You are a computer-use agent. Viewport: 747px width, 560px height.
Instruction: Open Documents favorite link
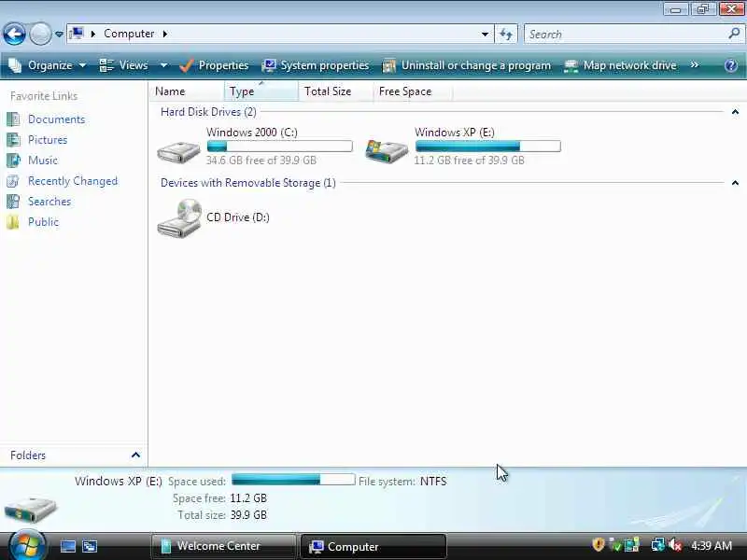[56, 119]
